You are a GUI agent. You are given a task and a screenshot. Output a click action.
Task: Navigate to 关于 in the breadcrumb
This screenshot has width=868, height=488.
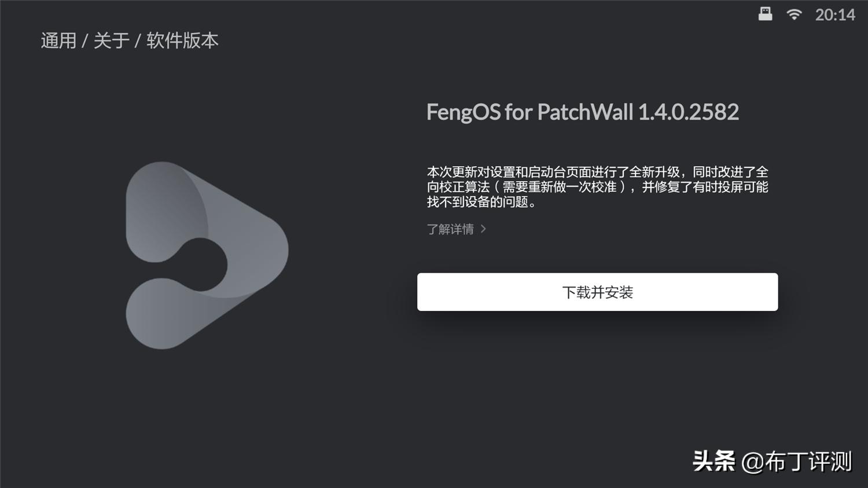[111, 41]
